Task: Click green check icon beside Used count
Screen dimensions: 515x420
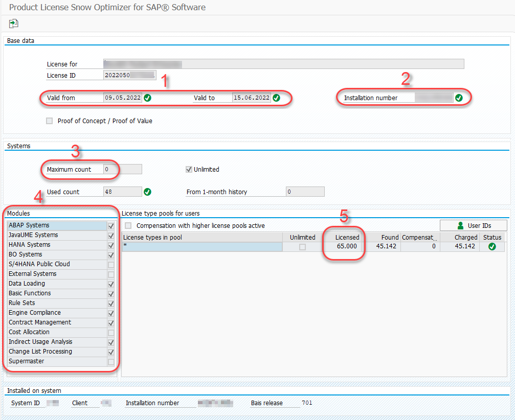Action: click(147, 192)
